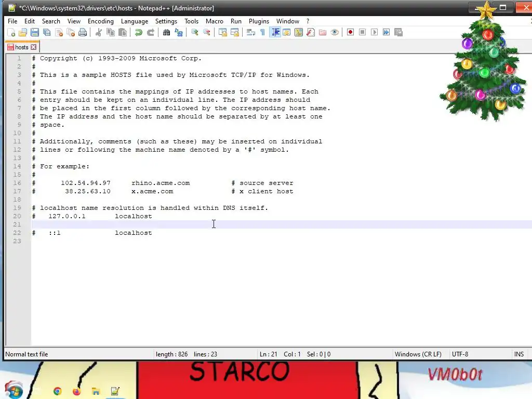The height and width of the screenshot is (399, 532).
Task: Click the Windows (CR LF) status entry
Action: [418, 354]
